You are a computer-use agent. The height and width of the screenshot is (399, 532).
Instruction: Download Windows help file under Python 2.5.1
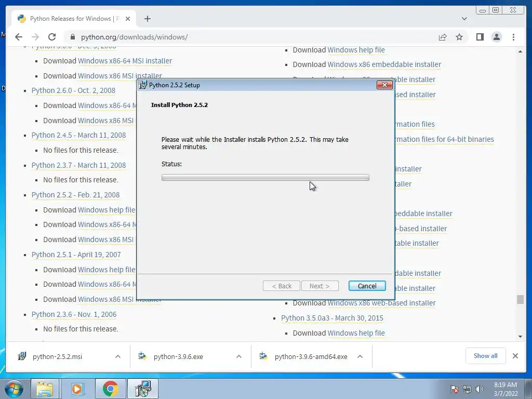(107, 270)
